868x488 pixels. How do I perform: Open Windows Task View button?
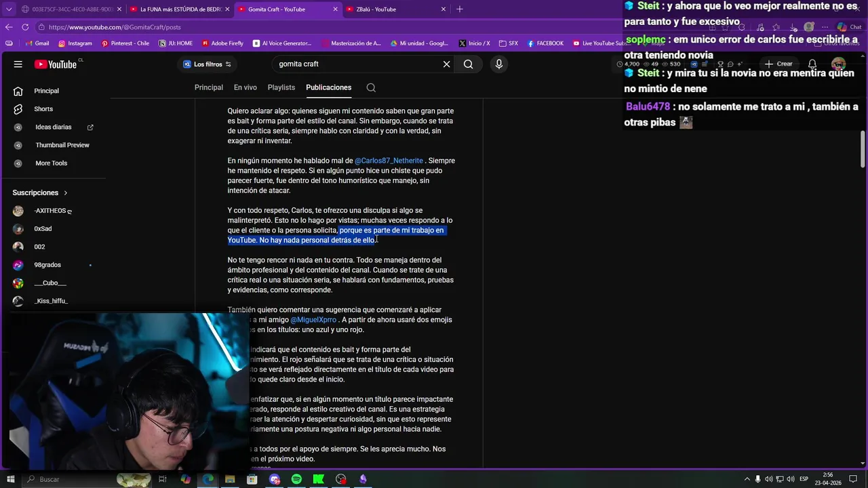click(x=163, y=479)
